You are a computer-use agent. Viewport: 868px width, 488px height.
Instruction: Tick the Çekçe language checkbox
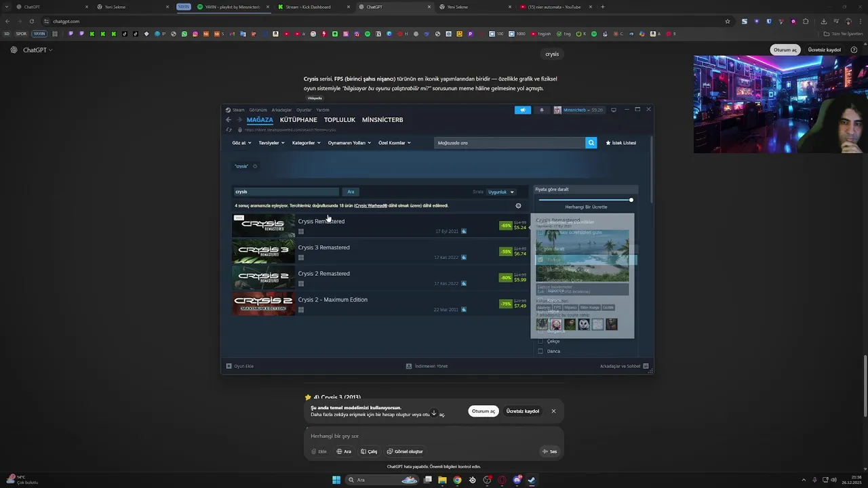[x=540, y=341]
